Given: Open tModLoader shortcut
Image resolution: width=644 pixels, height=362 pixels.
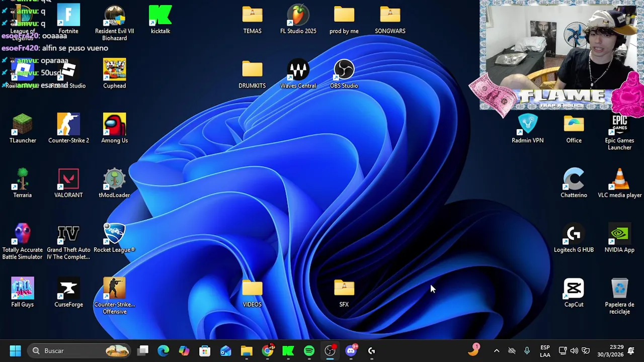Looking at the screenshot, I should (x=114, y=183).
